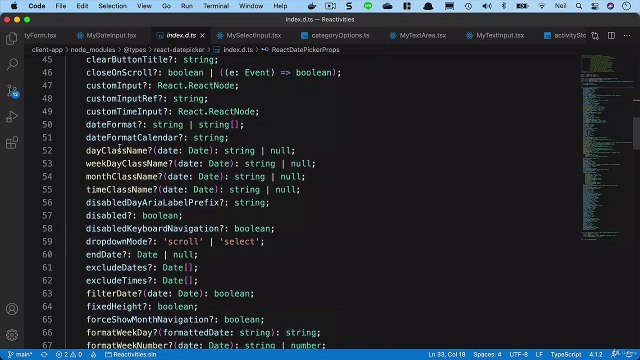Open the Run and Debug view
Image resolution: width=640 pixels, height=360 pixels.
click(x=12, y=117)
